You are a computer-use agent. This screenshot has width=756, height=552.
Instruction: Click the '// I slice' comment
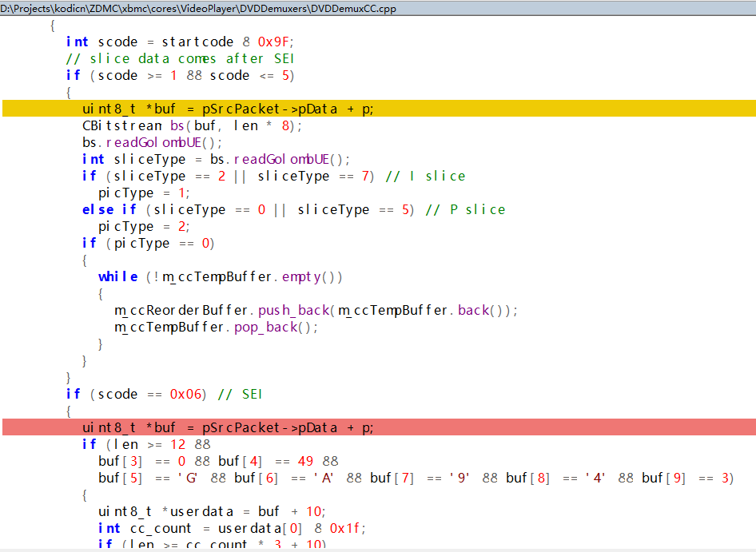(x=424, y=176)
